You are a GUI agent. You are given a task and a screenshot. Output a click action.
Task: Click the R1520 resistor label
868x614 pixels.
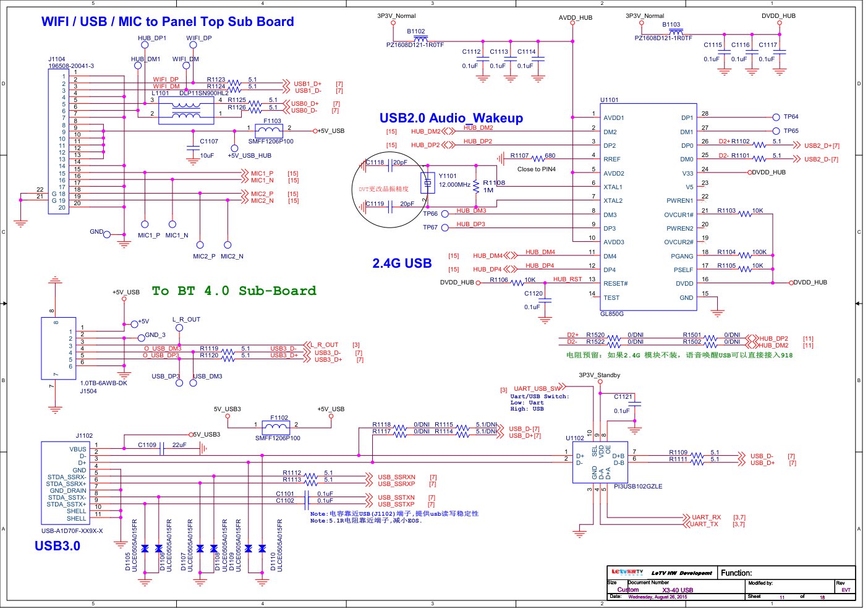coord(595,335)
